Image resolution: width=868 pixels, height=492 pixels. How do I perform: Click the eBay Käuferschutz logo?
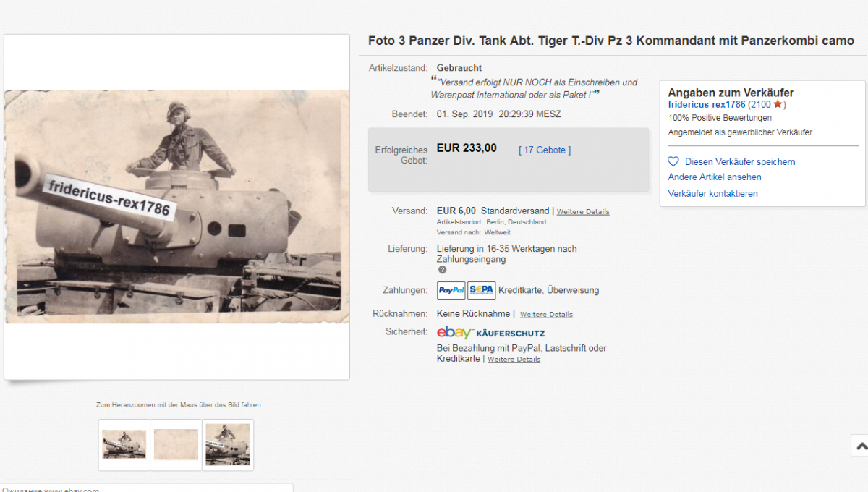coord(490,333)
